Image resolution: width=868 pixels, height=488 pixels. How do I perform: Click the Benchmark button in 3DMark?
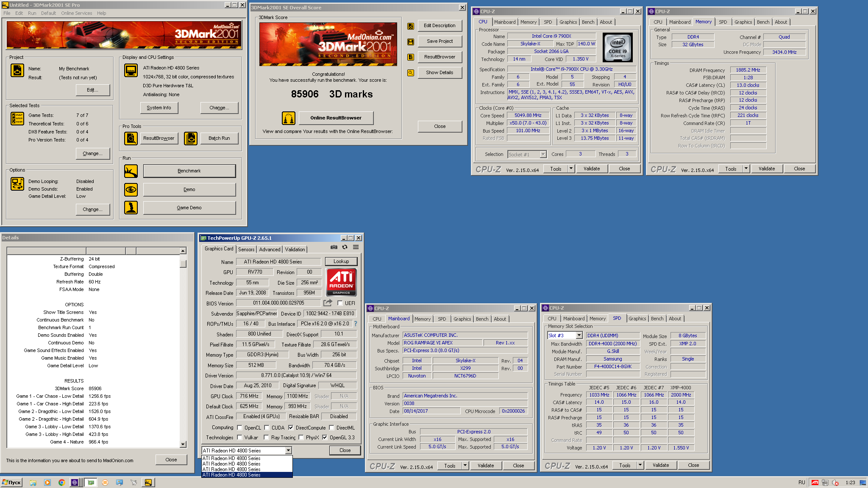(x=189, y=171)
